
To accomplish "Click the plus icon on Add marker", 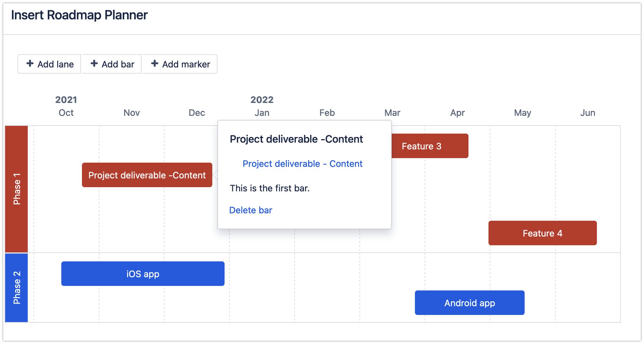I will (155, 64).
